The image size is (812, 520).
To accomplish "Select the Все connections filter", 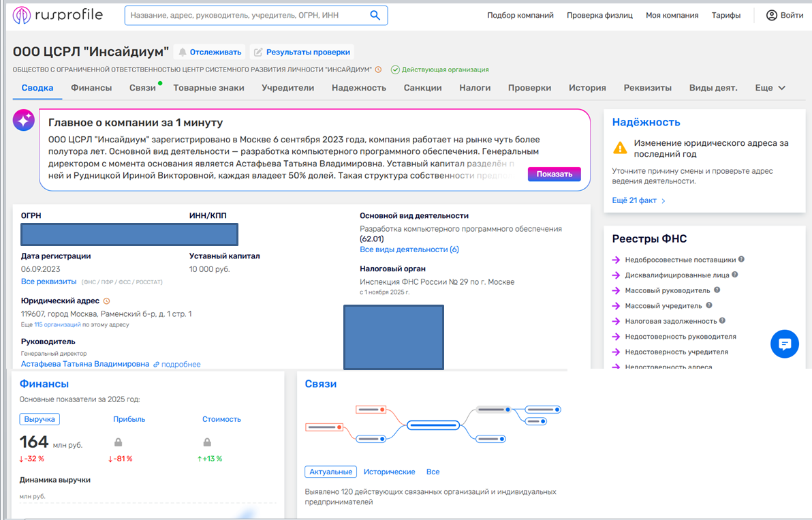I will (x=433, y=472).
